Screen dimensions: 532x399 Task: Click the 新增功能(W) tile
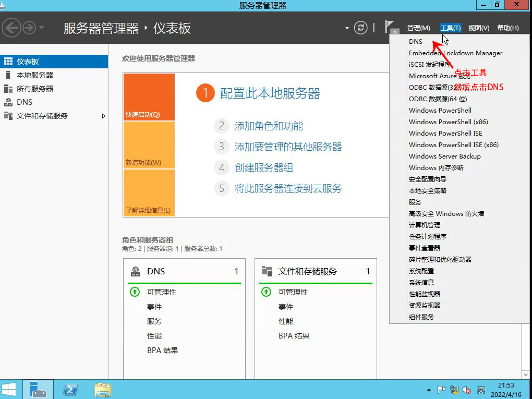coord(149,145)
